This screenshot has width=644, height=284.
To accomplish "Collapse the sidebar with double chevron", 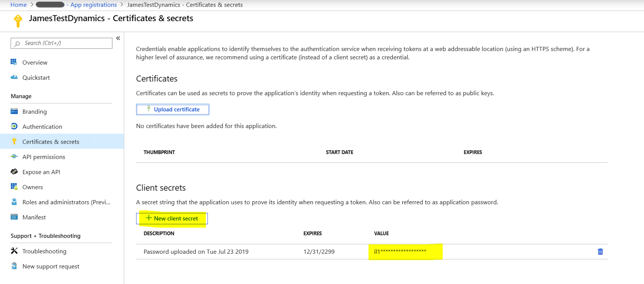I will 118,38.
